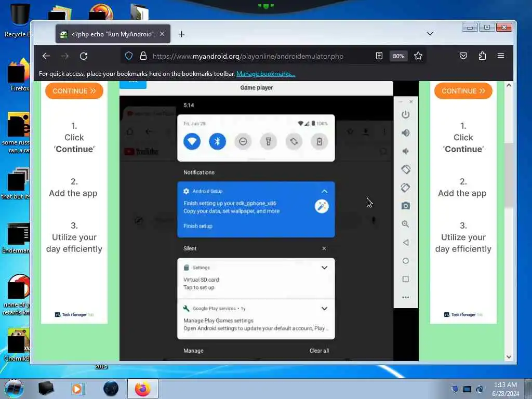Image resolution: width=532 pixels, height=399 pixels.
Task: Open the Firefox extensions icon
Action: click(x=482, y=56)
